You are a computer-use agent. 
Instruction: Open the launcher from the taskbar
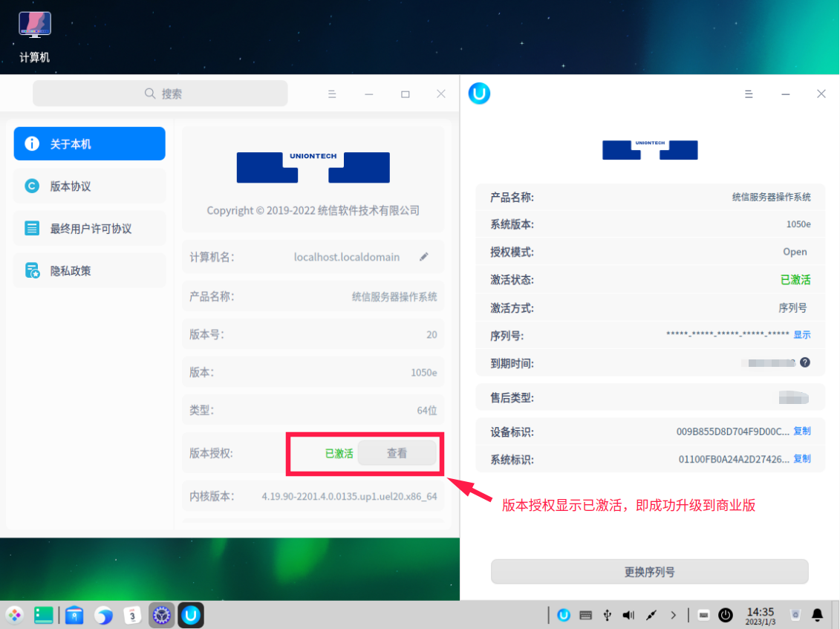[x=15, y=615]
